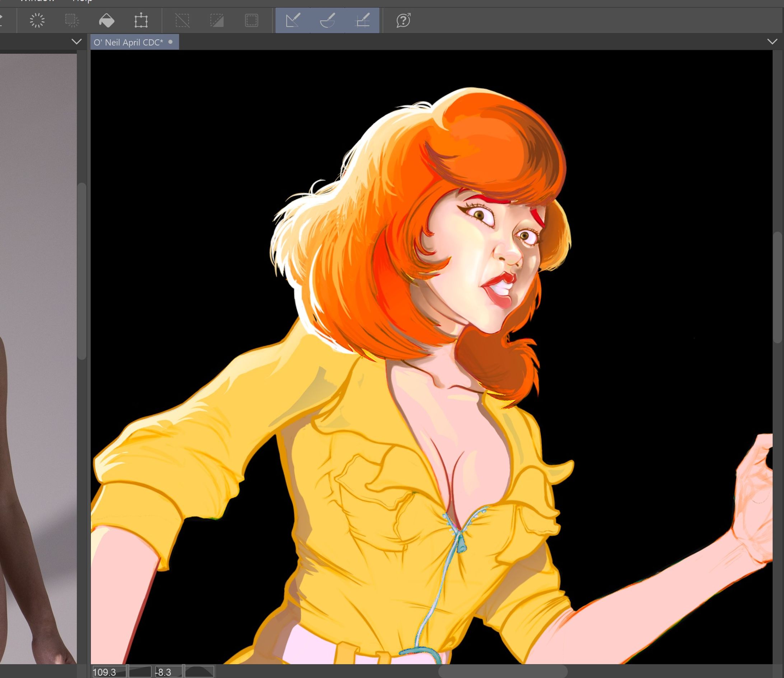Click the Deselect icon
The height and width of the screenshot is (678, 784).
coord(182,20)
